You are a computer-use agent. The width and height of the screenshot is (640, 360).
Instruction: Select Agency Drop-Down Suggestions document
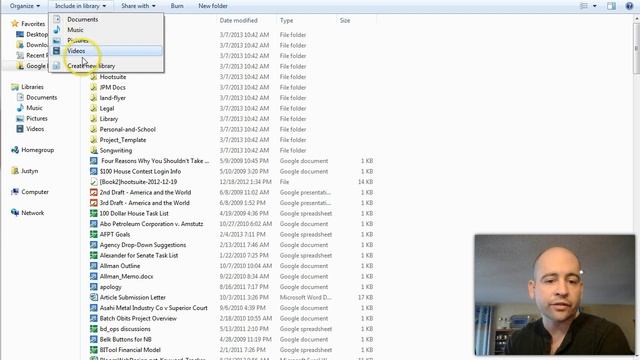pyautogui.click(x=142, y=245)
